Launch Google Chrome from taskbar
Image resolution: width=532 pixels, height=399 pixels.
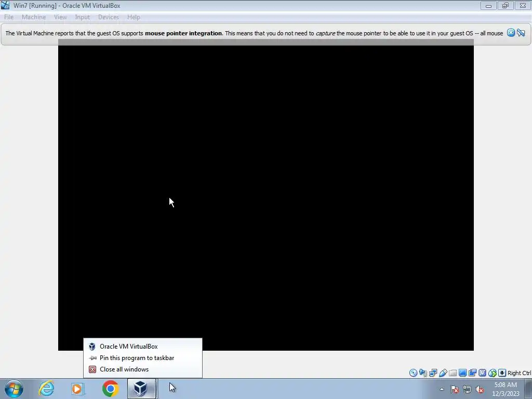point(110,389)
